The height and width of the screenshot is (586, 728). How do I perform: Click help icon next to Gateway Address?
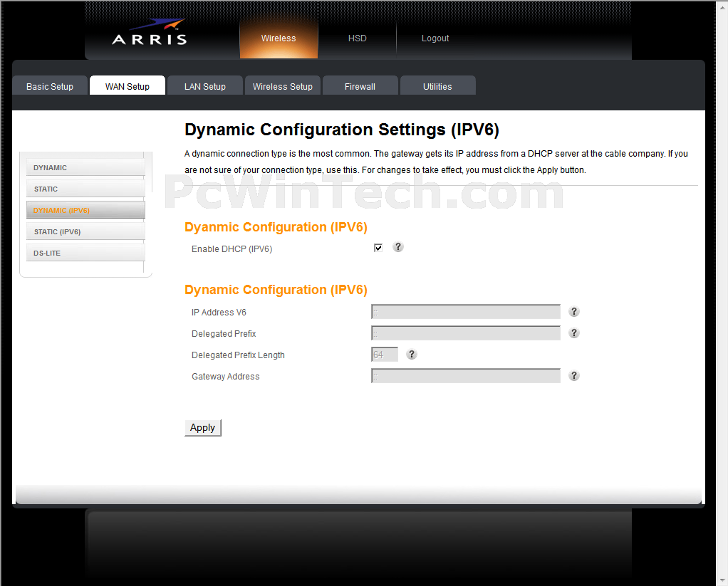574,376
